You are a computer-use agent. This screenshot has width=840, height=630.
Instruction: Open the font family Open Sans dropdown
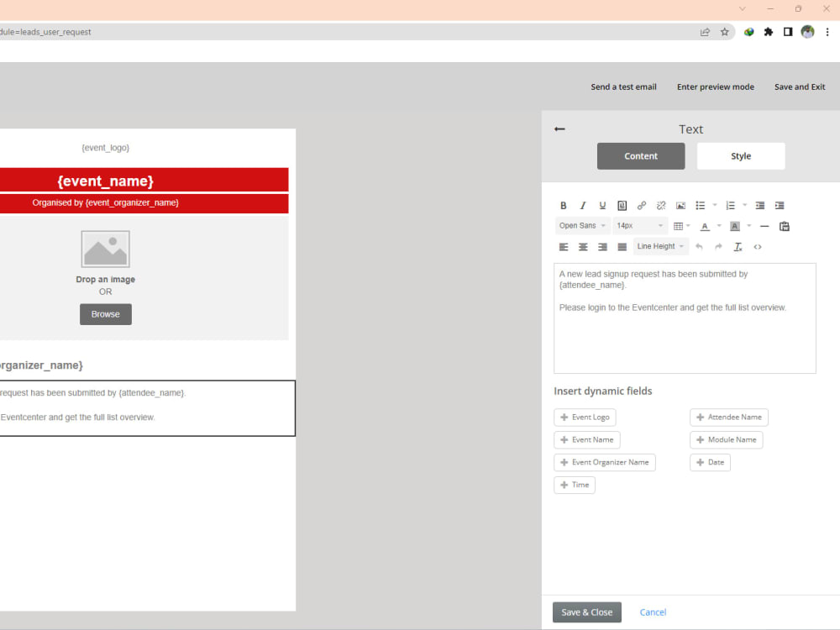coord(582,226)
